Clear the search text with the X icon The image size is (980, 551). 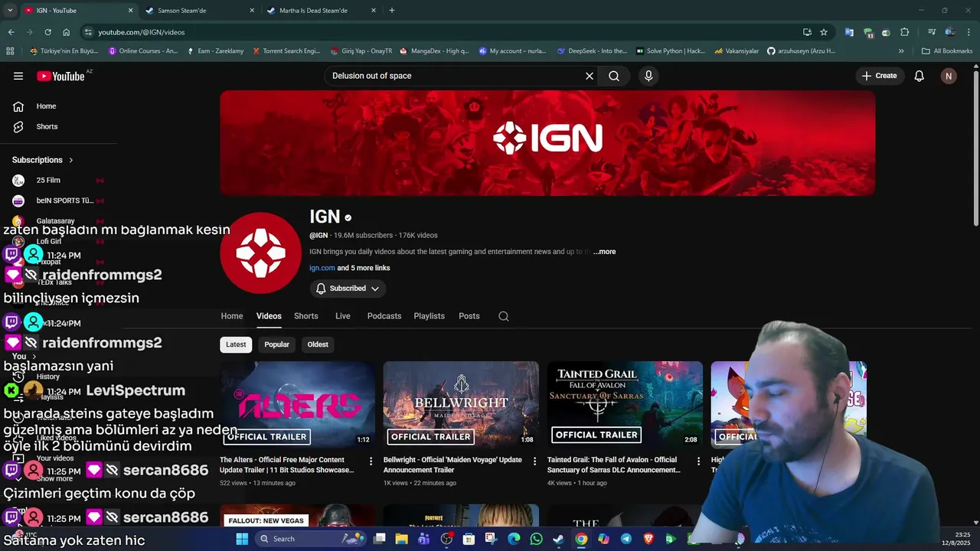coord(590,76)
